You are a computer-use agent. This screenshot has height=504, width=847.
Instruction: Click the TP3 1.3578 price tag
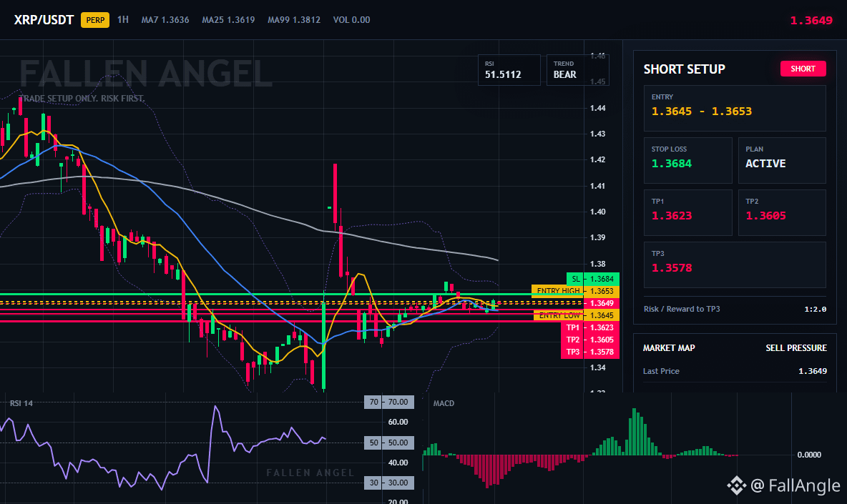point(590,352)
